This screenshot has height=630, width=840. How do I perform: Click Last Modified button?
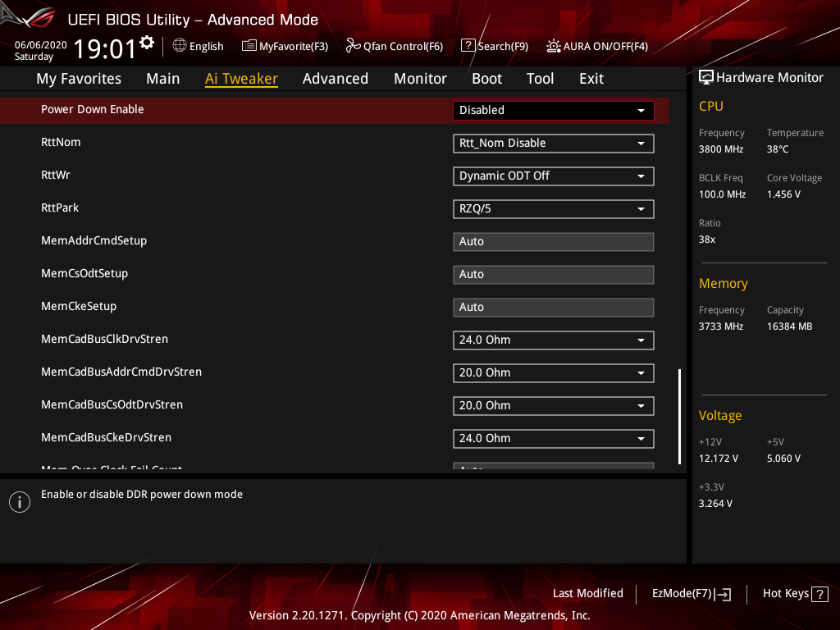pyautogui.click(x=587, y=594)
